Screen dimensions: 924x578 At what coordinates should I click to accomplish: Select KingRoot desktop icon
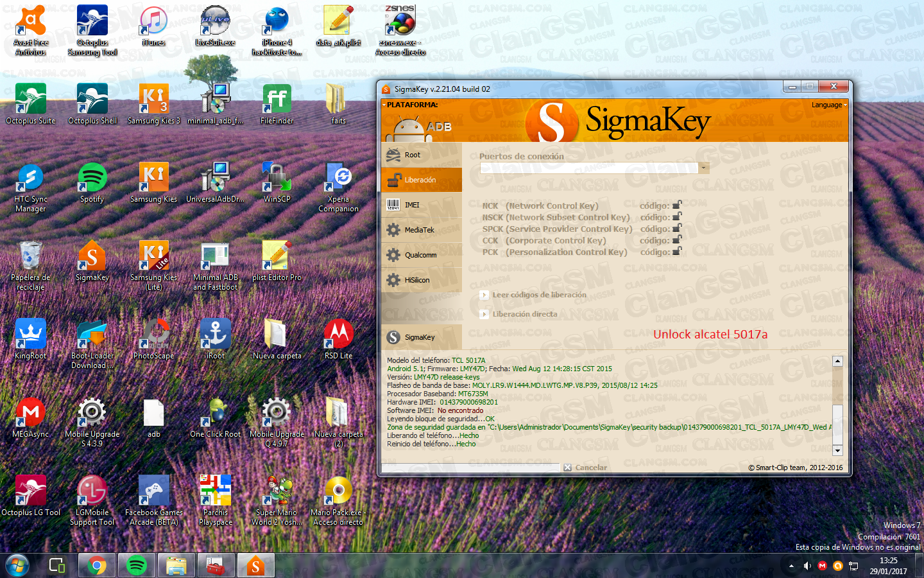coord(31,339)
